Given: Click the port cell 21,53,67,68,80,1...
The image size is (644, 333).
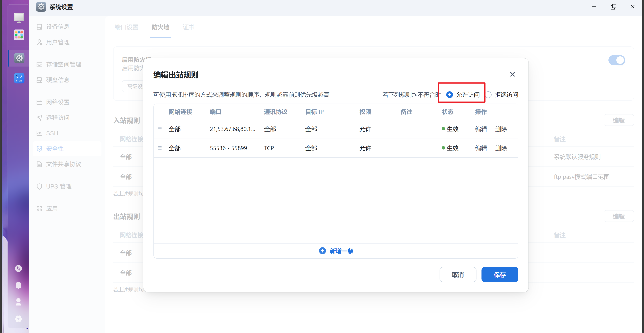Looking at the screenshot, I should [x=232, y=129].
